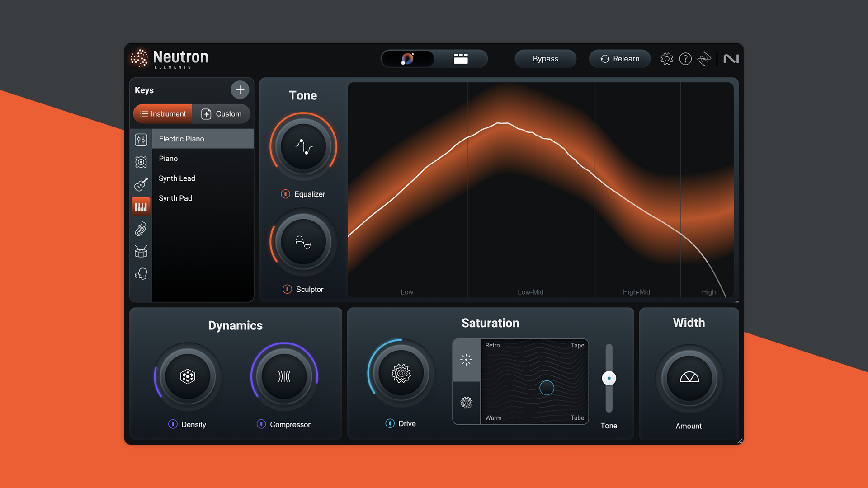Click the plus button beside Keys
This screenshot has width=868, height=488.
(x=240, y=90)
